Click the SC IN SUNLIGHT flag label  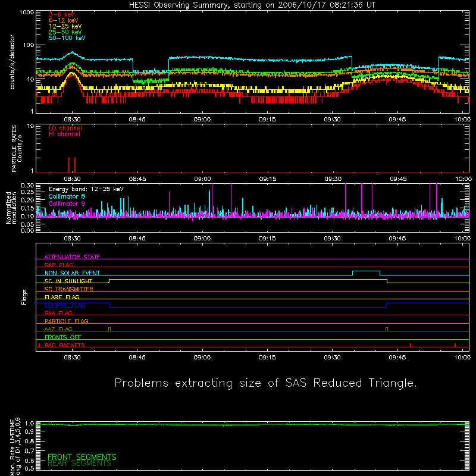[x=68, y=281]
